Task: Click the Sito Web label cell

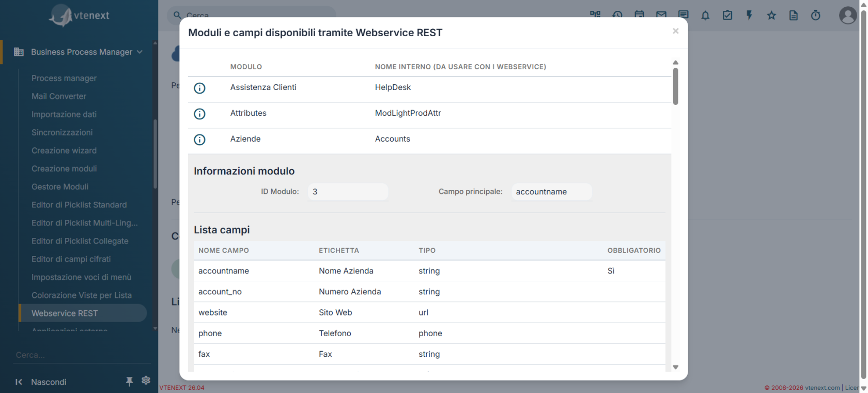Action: [x=335, y=312]
